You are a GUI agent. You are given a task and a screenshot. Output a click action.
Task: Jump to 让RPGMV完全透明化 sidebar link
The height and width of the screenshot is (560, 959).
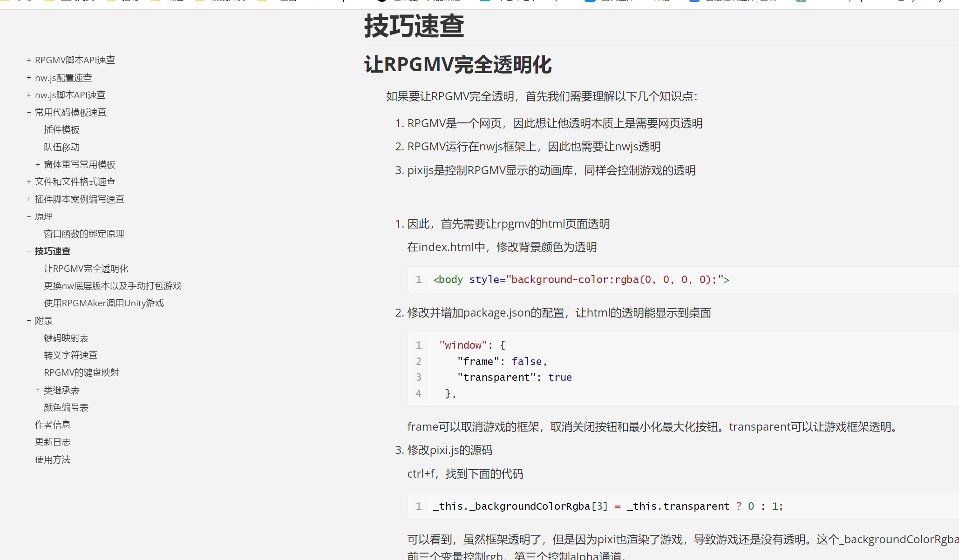click(x=86, y=269)
